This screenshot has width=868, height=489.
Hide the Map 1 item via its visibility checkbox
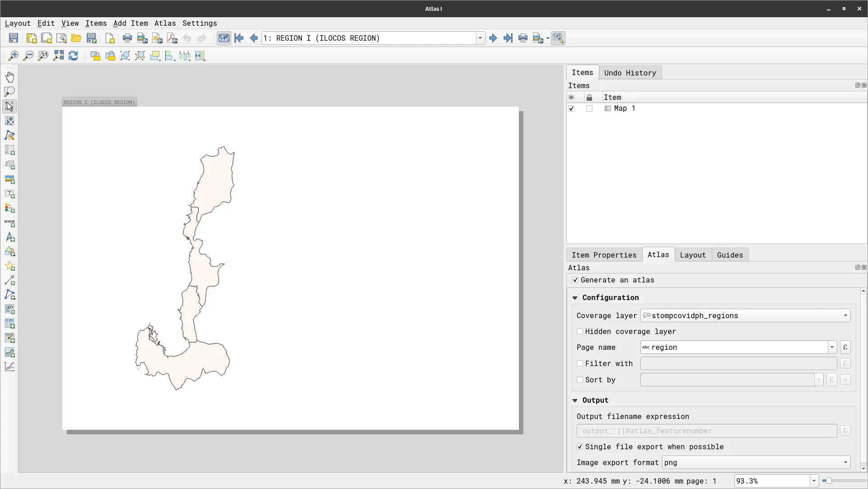(x=571, y=108)
